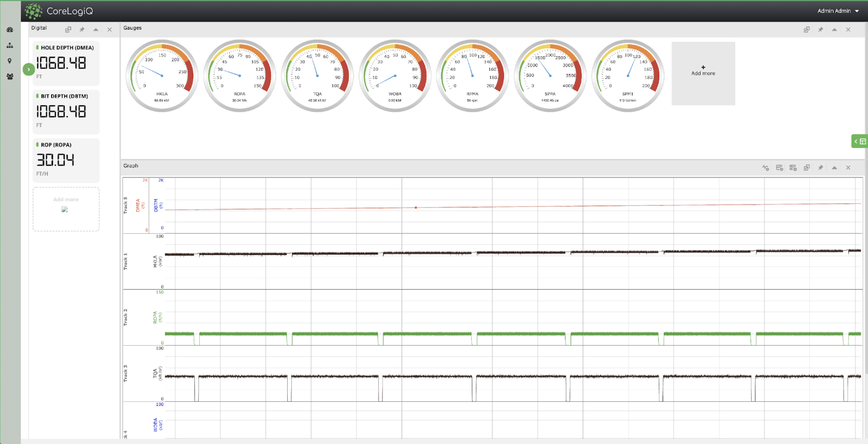Screen dimensions: 868x444
Task: Select the HKLA gauge dial
Action: [x=162, y=76]
